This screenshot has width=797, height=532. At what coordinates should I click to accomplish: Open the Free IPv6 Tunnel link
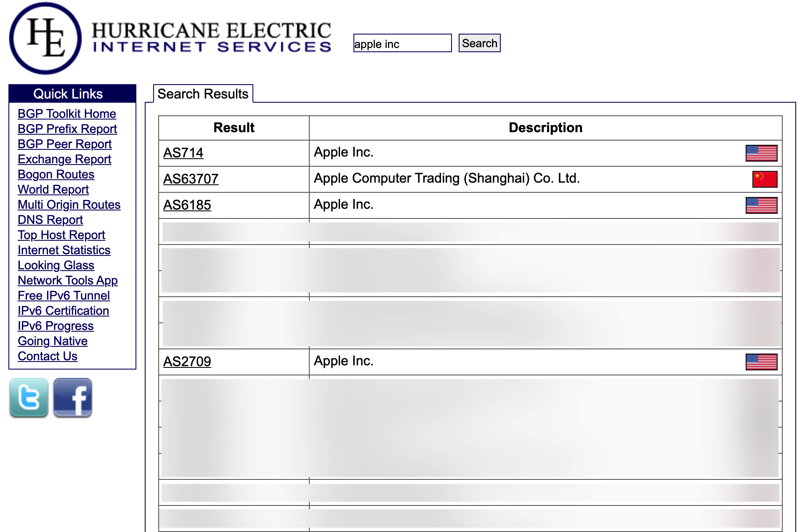(x=64, y=295)
